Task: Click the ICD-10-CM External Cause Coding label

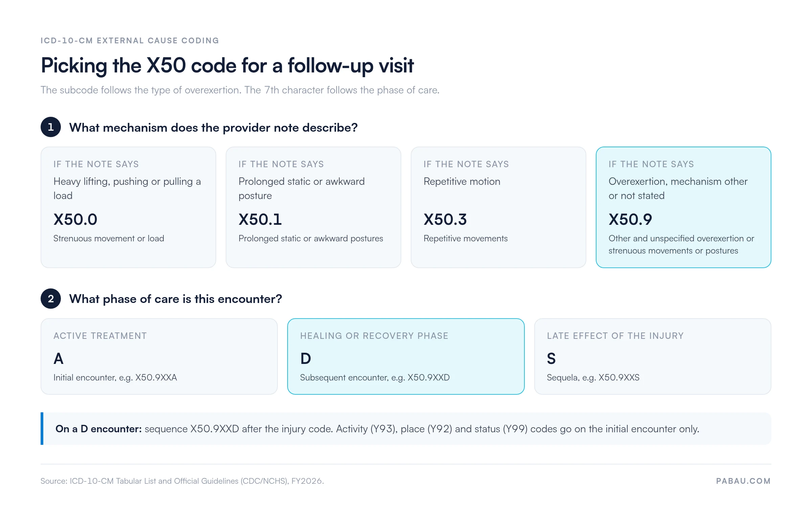Action: [x=130, y=41]
